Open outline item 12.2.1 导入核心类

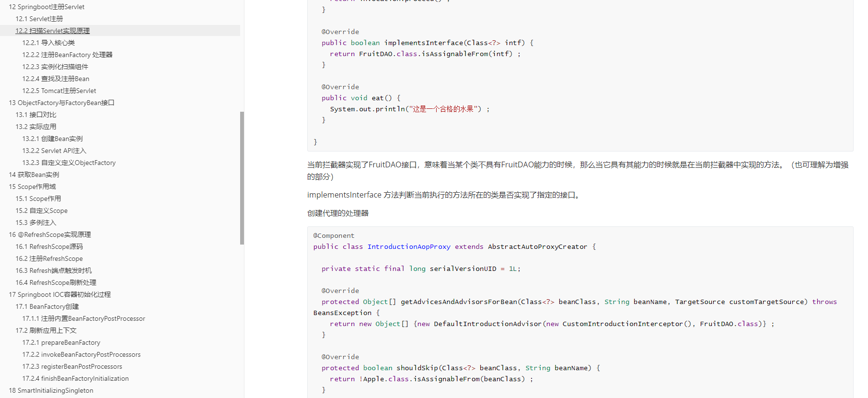click(48, 43)
